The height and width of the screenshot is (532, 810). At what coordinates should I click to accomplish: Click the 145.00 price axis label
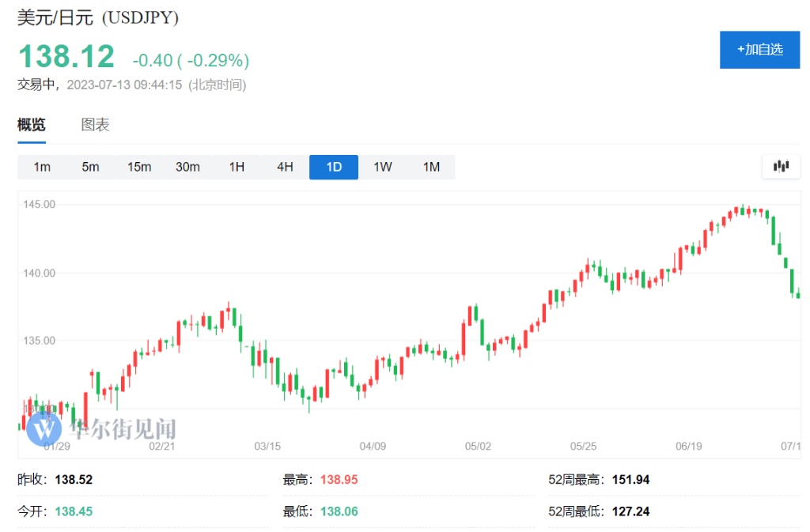pos(40,205)
